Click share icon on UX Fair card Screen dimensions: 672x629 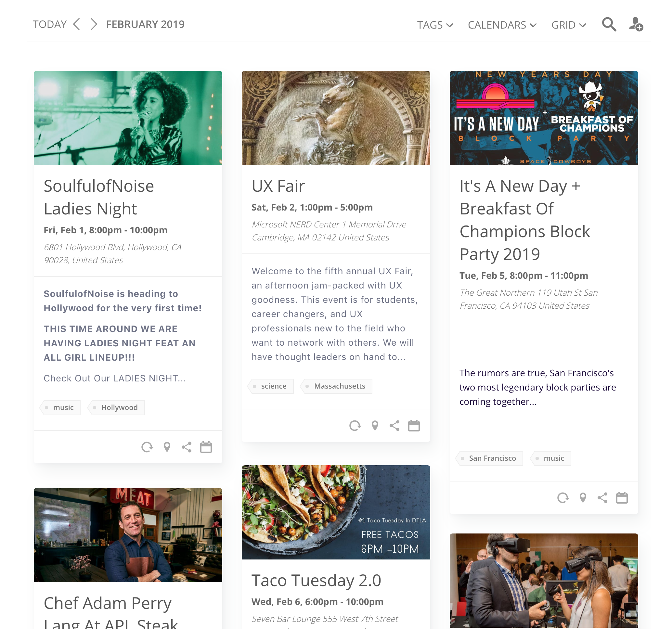coord(394,426)
